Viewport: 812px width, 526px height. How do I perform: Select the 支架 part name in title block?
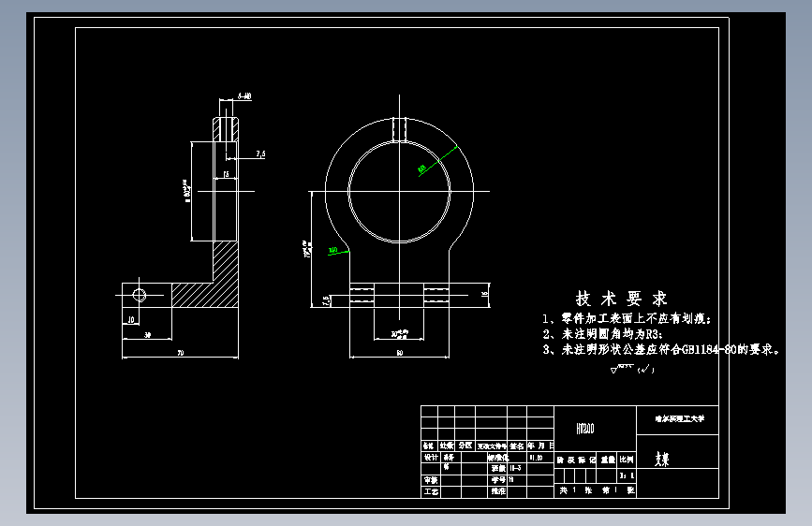[x=662, y=459]
